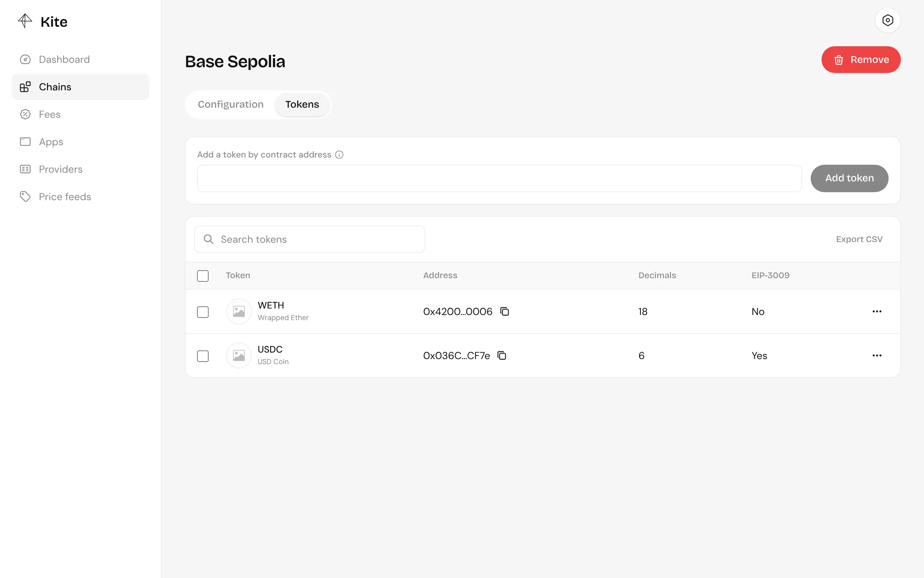Click the search magnifier icon
The height and width of the screenshot is (578, 924).
(x=209, y=239)
